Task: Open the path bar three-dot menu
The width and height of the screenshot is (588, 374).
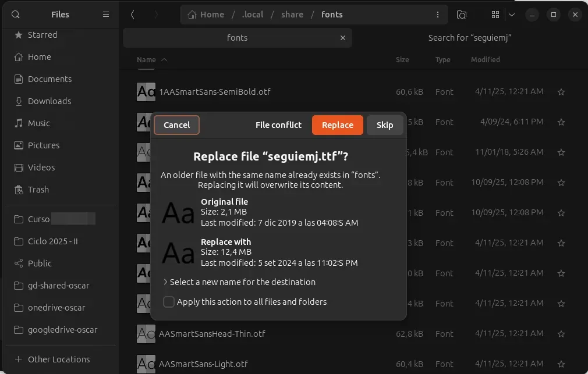Action: pyautogui.click(x=438, y=15)
